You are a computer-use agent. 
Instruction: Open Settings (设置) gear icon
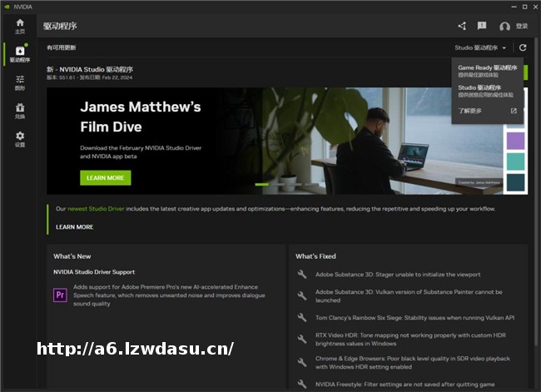pos(20,138)
